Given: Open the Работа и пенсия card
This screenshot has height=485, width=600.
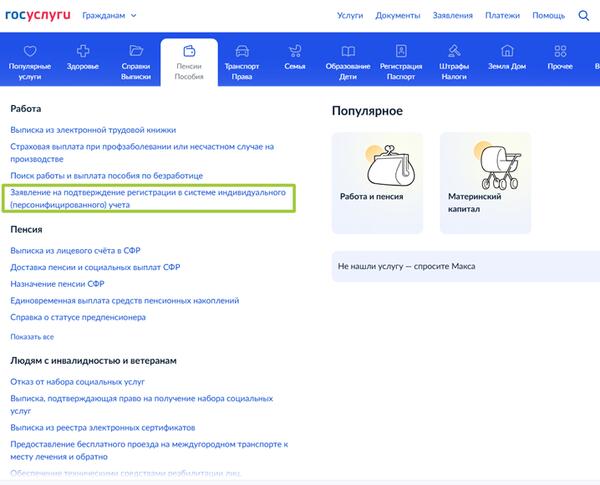Looking at the screenshot, I should (x=377, y=182).
